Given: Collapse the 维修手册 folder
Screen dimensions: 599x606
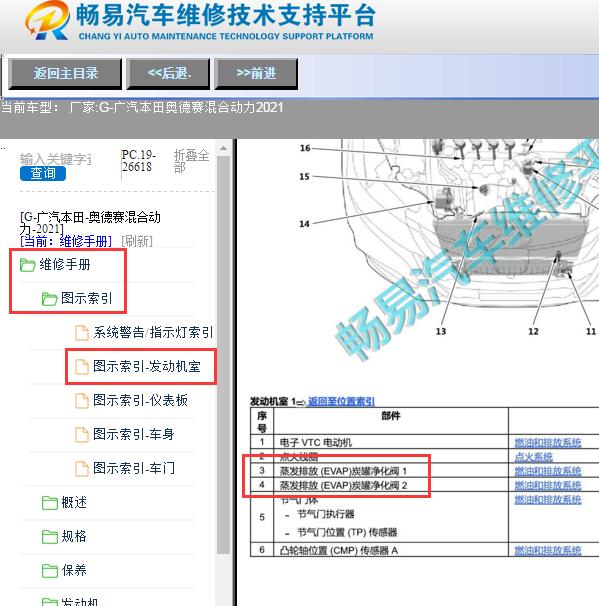Looking at the screenshot, I should (x=65, y=265).
